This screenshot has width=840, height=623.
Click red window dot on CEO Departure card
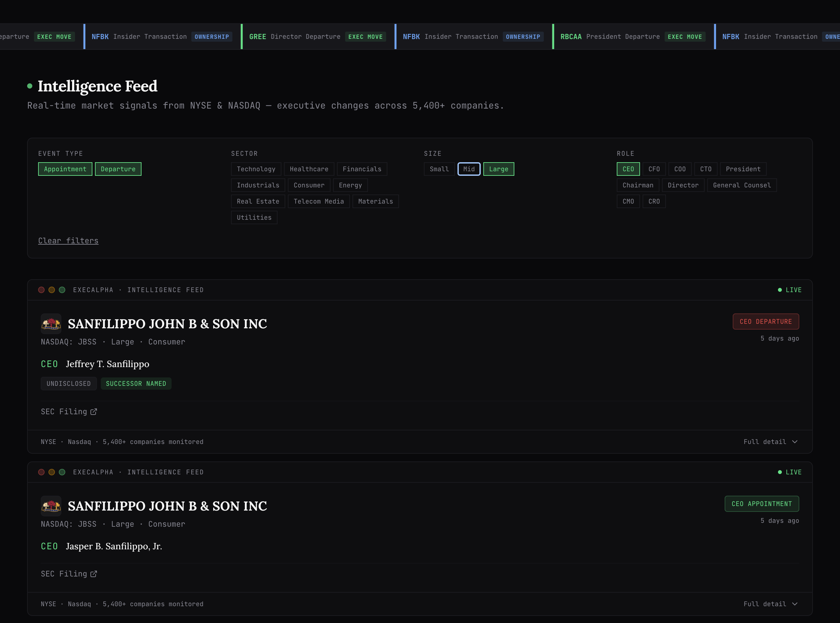[x=41, y=290]
